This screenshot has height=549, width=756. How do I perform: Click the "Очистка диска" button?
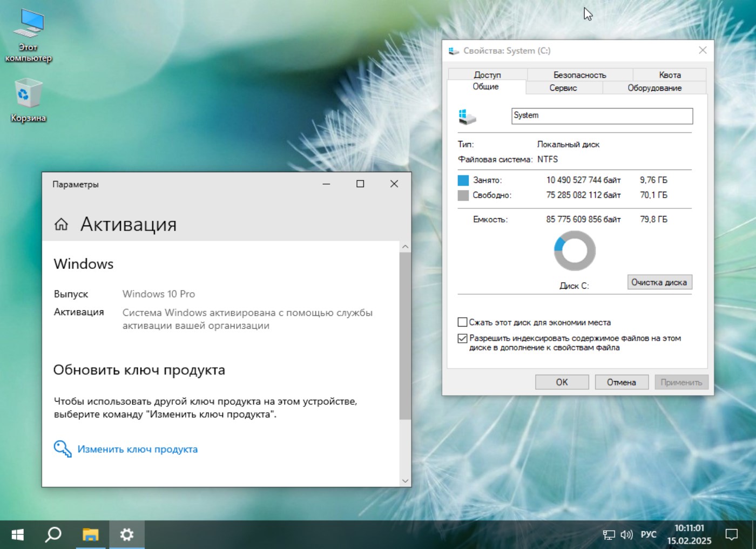[659, 282]
